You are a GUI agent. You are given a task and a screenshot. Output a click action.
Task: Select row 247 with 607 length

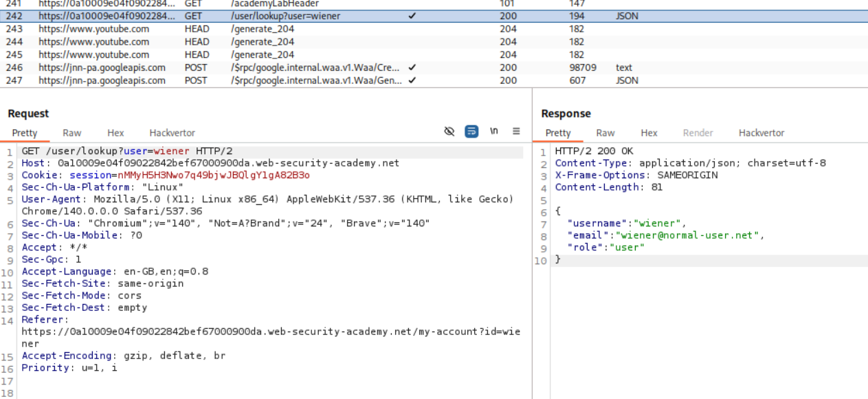[x=577, y=80]
